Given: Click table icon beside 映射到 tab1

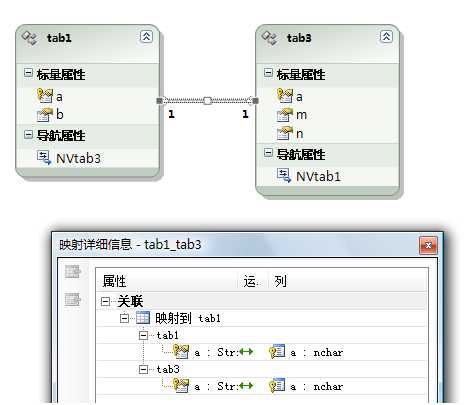Looking at the screenshot, I should [143, 318].
